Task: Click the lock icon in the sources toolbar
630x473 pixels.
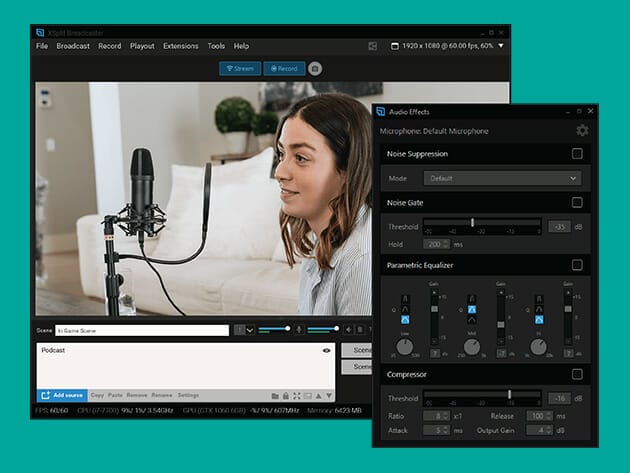Action: [286, 396]
